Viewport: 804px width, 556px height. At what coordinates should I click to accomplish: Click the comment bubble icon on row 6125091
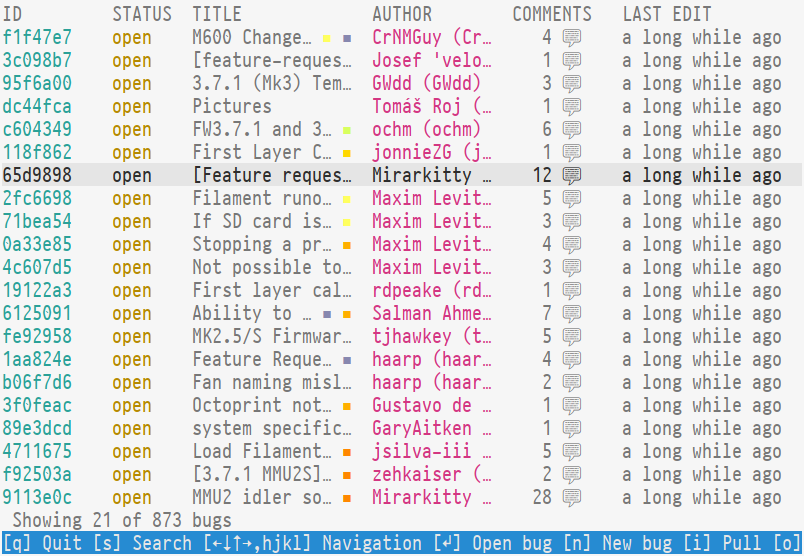coord(572,314)
